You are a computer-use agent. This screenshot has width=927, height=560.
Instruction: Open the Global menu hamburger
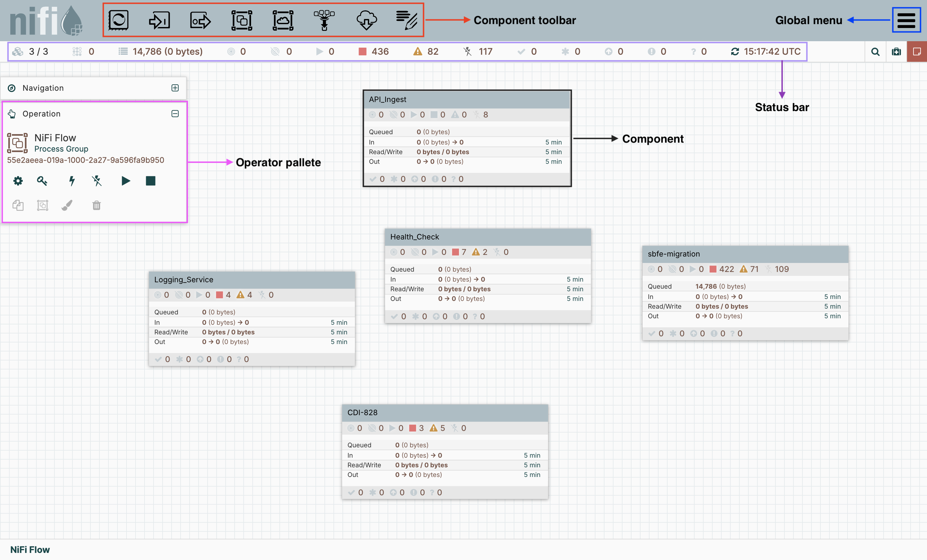point(906,20)
